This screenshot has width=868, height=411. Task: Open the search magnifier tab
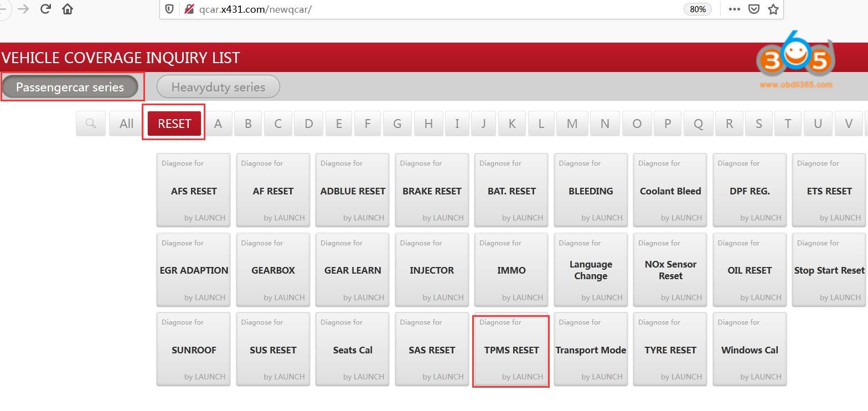tap(91, 124)
